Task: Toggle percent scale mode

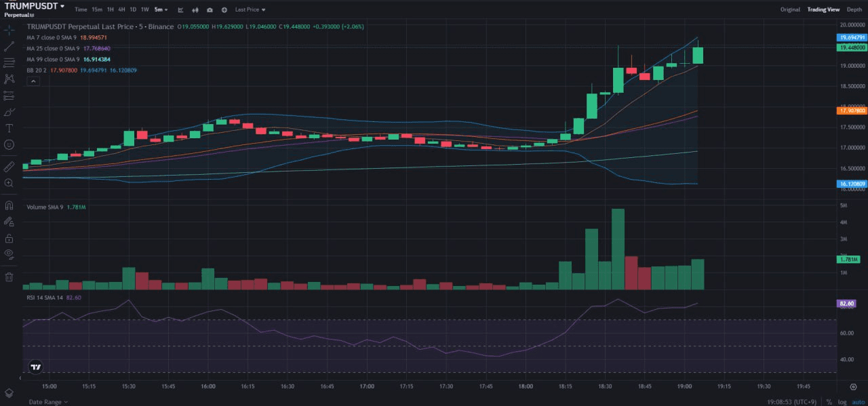Action: point(829,401)
